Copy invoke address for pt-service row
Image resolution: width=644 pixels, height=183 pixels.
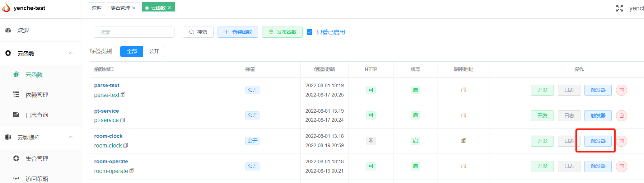coord(463,115)
